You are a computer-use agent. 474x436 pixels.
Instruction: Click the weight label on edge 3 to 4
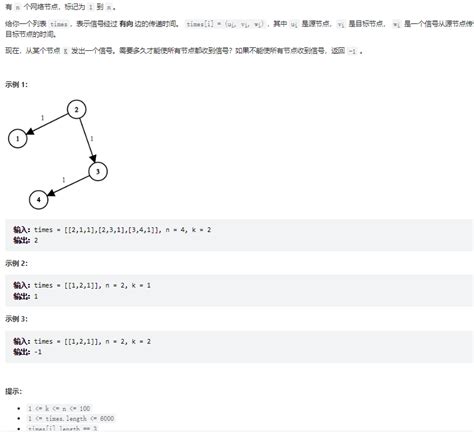pyautogui.click(x=64, y=180)
